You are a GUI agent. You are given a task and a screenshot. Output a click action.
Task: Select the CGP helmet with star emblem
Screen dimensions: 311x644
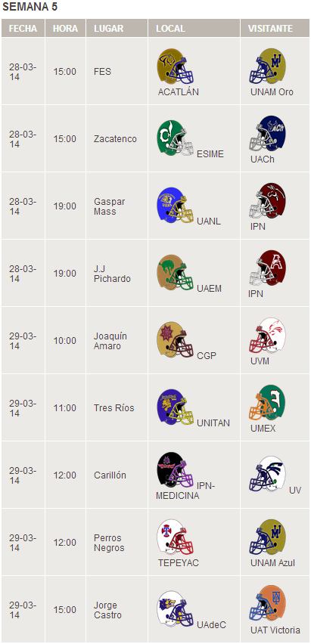(x=175, y=339)
